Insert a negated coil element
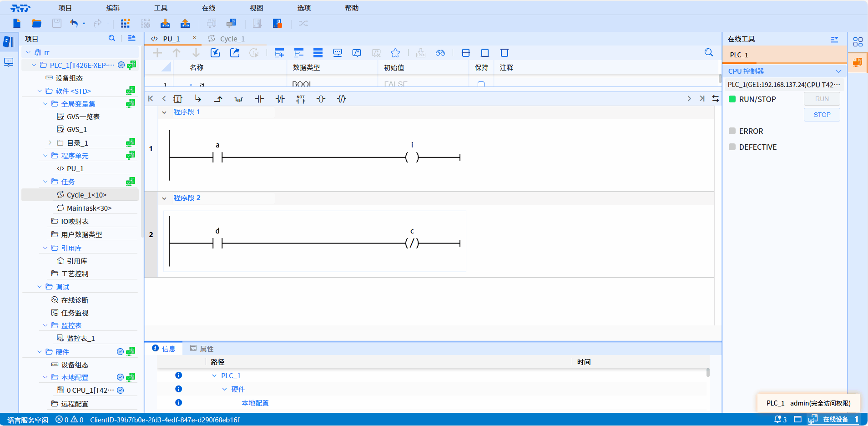The image size is (868, 426). click(x=342, y=99)
